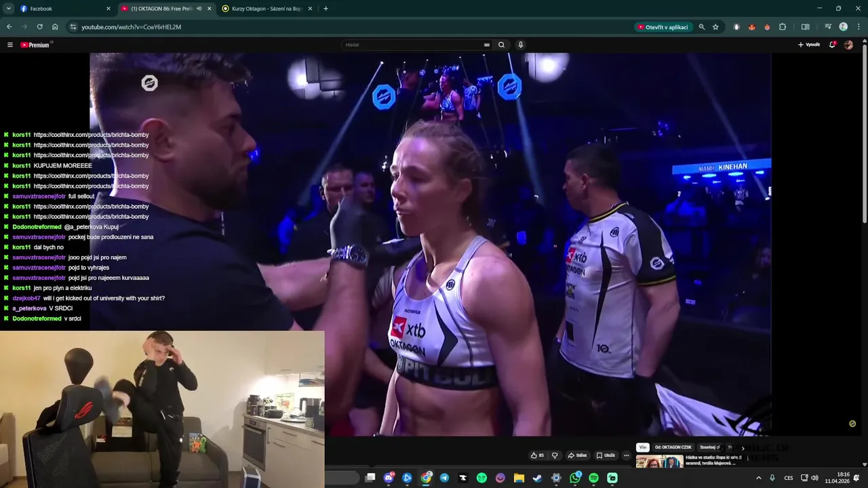Screen dimensions: 868x488
Task: Open the media controls icon in Chrome toolbar
Action: pyautogui.click(x=828, y=27)
